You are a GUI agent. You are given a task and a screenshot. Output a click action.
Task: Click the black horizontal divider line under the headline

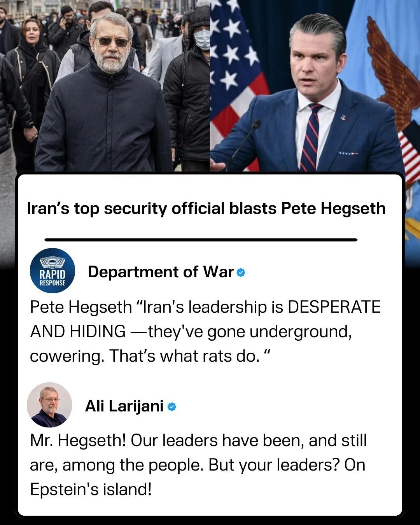coord(201,240)
